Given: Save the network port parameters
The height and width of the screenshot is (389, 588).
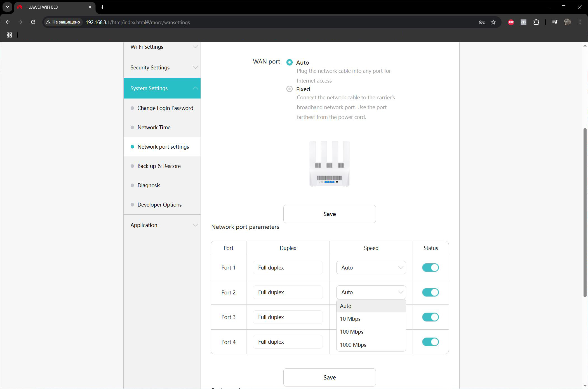Looking at the screenshot, I should pyautogui.click(x=330, y=378).
